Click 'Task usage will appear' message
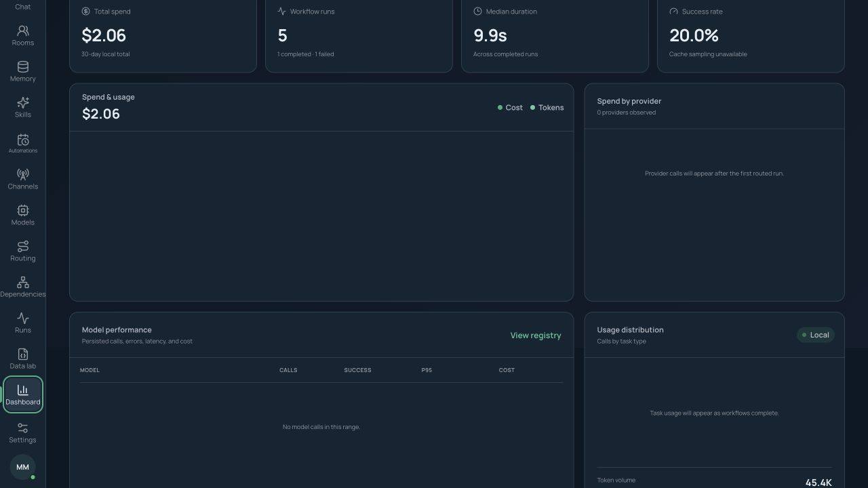 (714, 413)
